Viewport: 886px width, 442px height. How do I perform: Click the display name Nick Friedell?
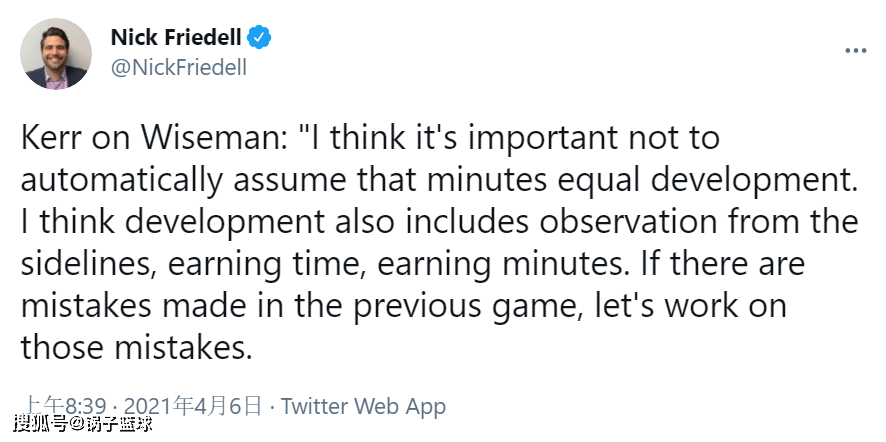(x=176, y=38)
